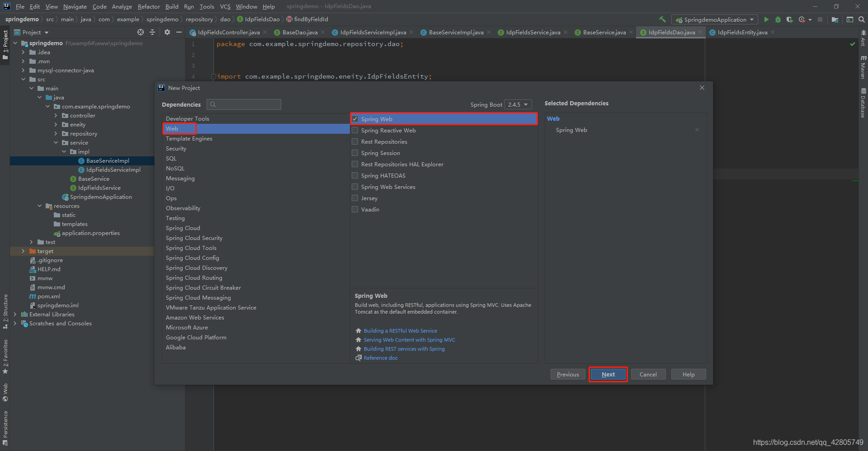Open Serving Web Content with Spring MVC link
This screenshot has height=451, width=868.
409,340
